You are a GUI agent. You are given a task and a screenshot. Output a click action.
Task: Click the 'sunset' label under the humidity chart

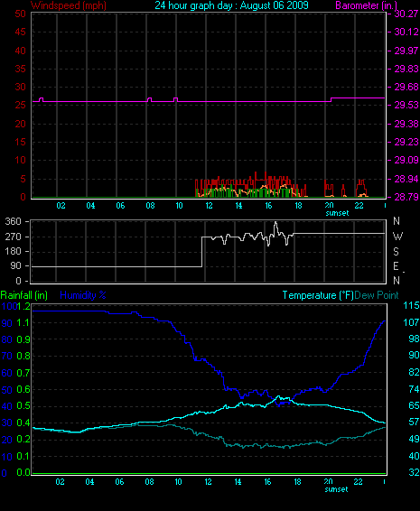[336, 489]
